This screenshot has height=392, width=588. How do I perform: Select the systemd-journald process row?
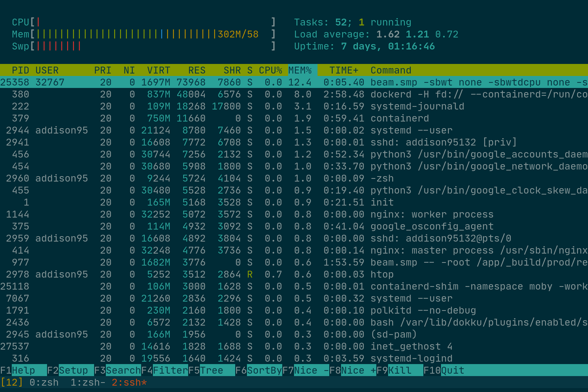point(294,106)
